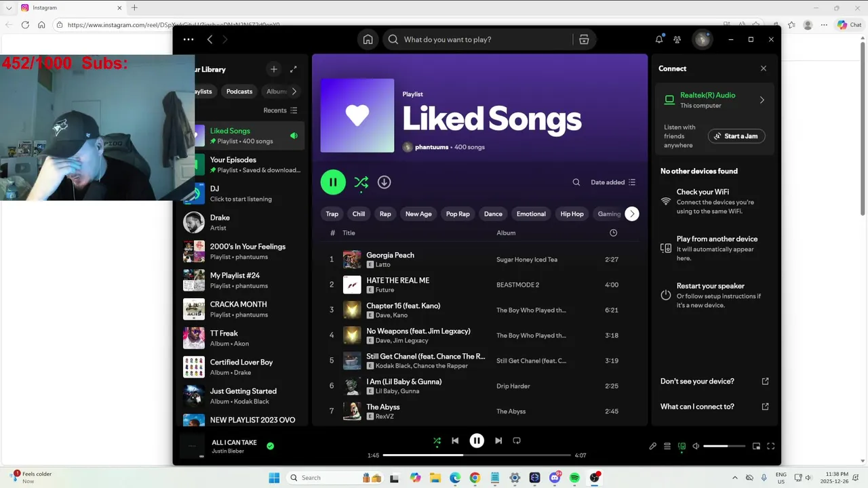The width and height of the screenshot is (868, 488).
Task: Toggle repeat in the player bar
Action: click(517, 441)
